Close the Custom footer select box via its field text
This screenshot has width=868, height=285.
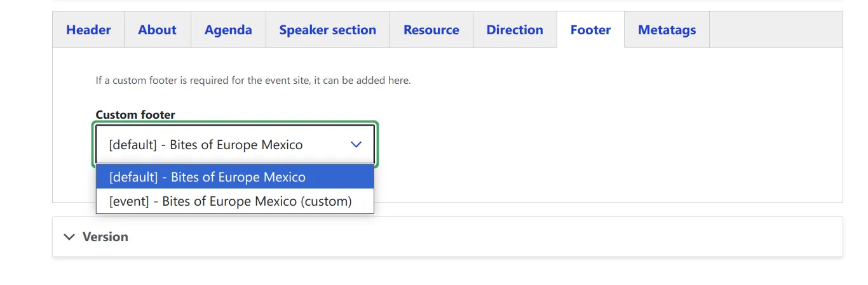point(206,145)
